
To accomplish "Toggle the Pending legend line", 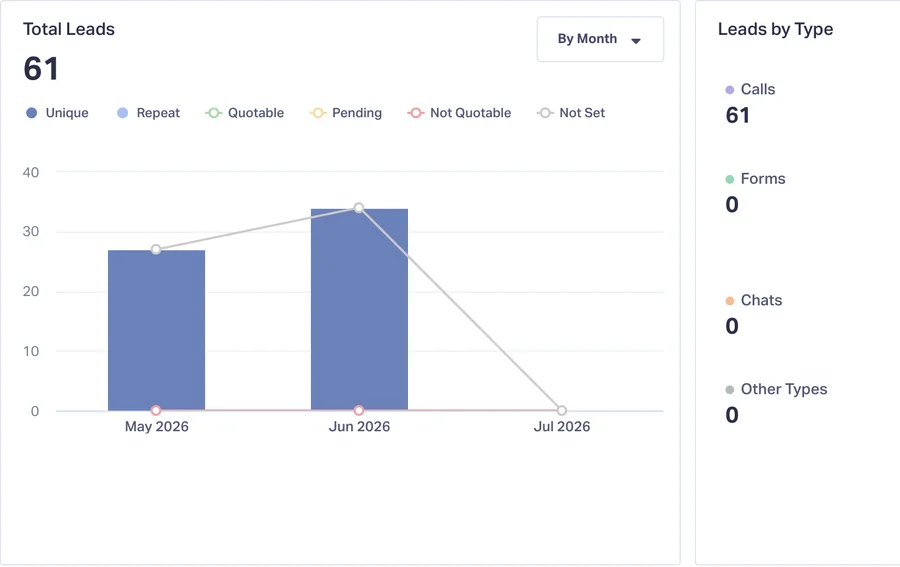I will tap(346, 113).
